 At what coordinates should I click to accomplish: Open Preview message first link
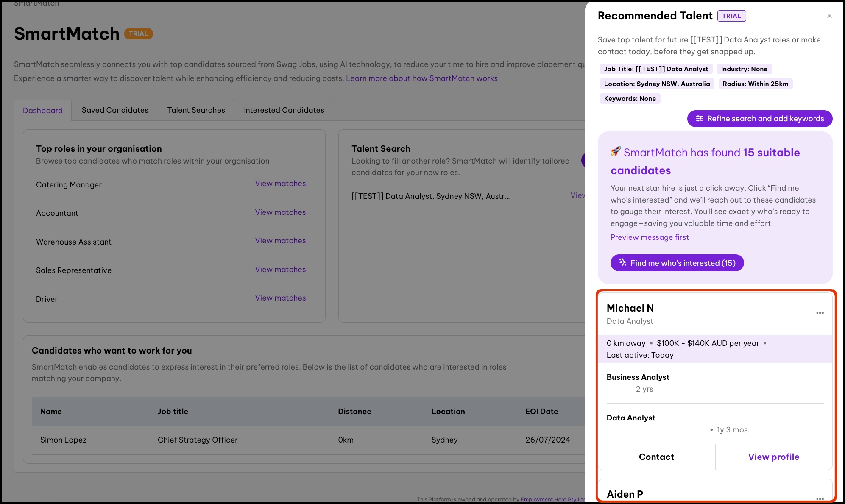pyautogui.click(x=649, y=237)
